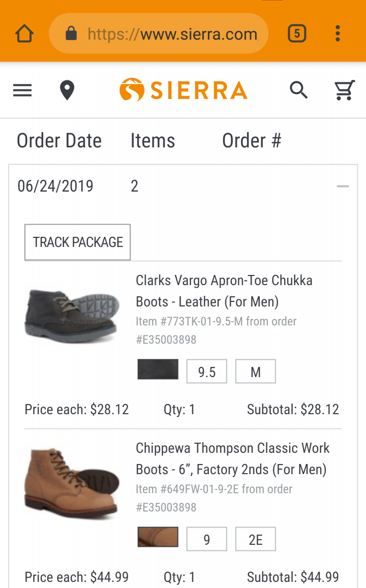Open the Sierra hamburger menu
Viewport: 366px width, 588px height.
click(x=22, y=90)
